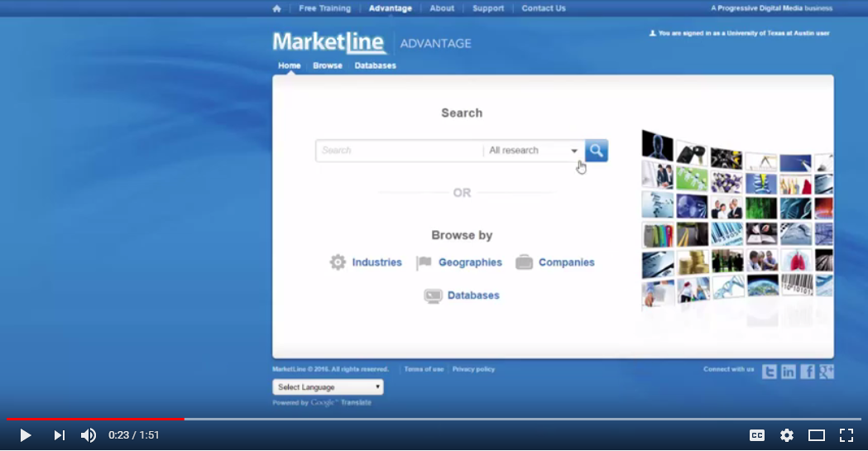Click the Google Plus icon
868x451 pixels.
[x=827, y=372]
